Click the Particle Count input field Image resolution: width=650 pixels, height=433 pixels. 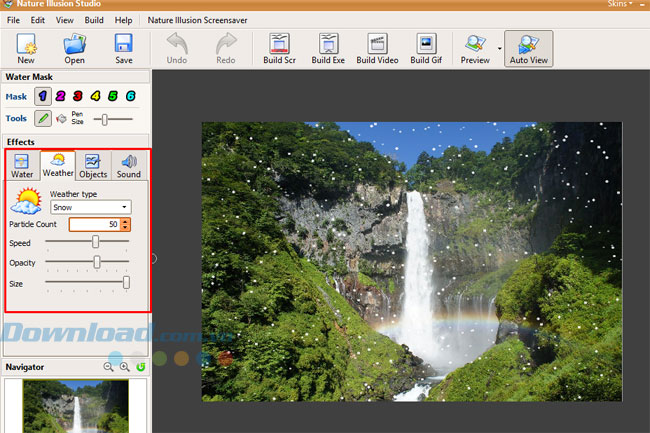point(95,224)
